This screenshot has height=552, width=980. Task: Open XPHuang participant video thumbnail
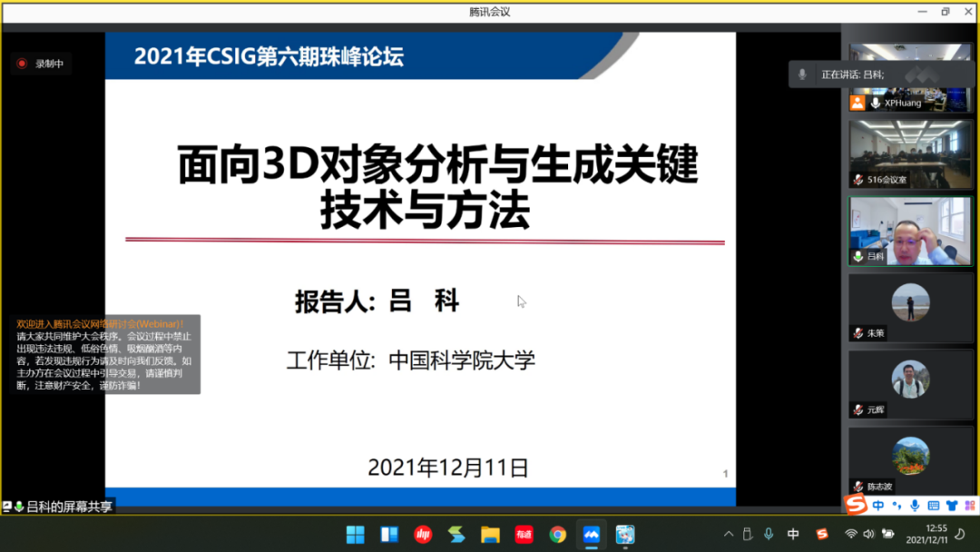(910, 77)
